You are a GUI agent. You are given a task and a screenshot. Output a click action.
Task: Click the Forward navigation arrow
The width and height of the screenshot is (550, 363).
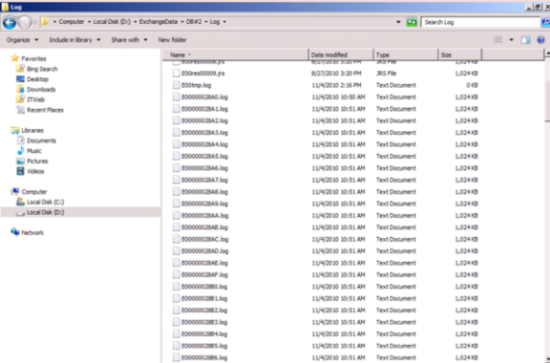coord(25,23)
